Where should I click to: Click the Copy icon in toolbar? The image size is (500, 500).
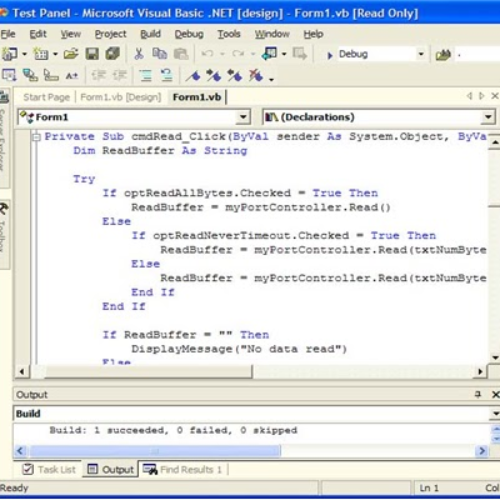click(x=160, y=54)
